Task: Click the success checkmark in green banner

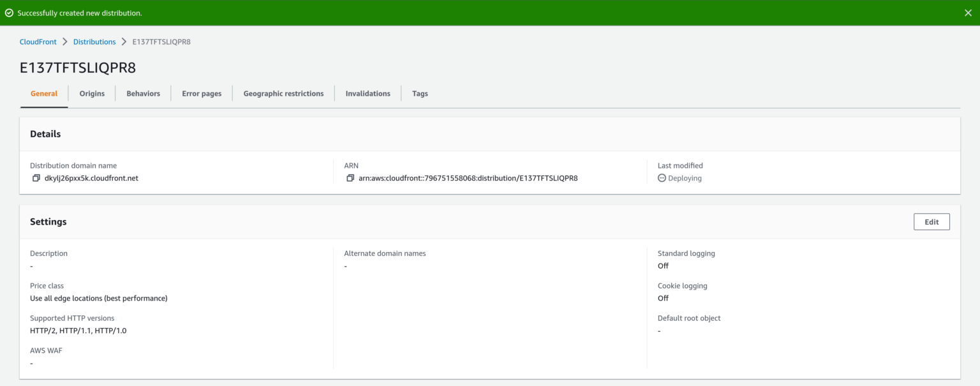Action: pos(9,12)
